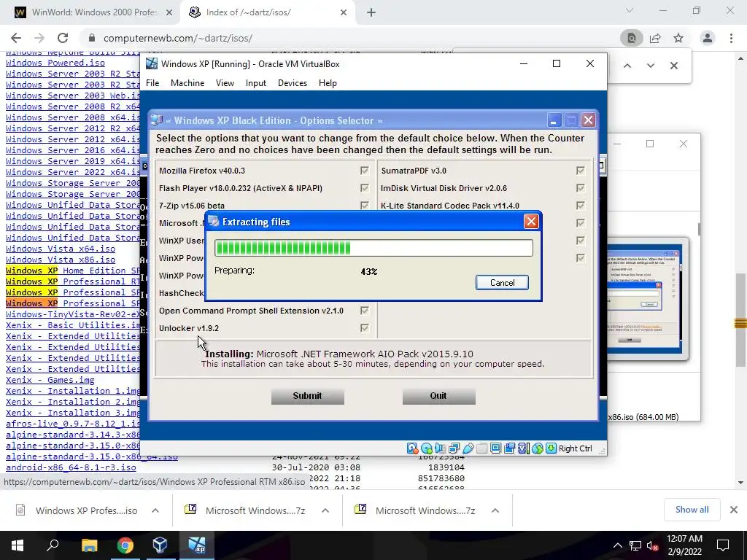The image size is (747, 560).
Task: Toggle Unlocker v1.9.2 checkbox
Action: (x=365, y=328)
